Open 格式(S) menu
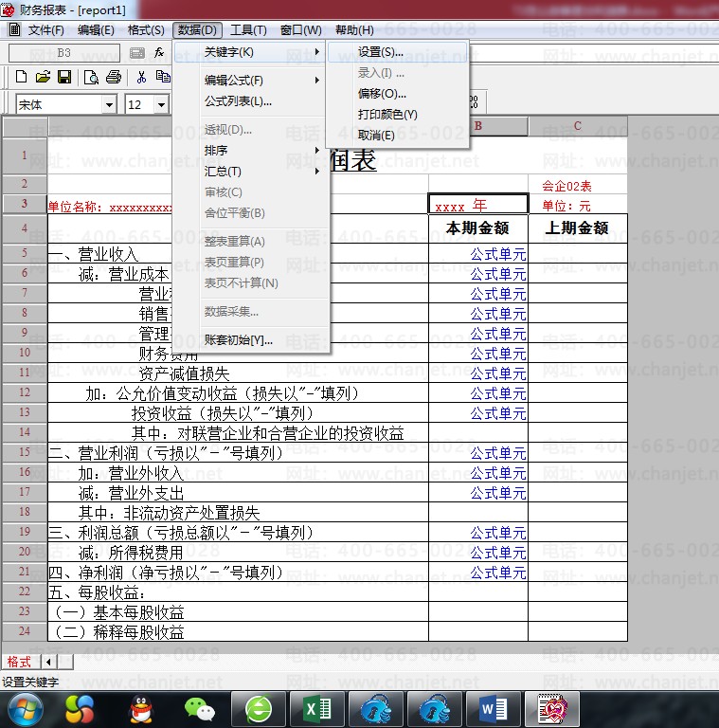719x728 pixels. click(x=146, y=30)
